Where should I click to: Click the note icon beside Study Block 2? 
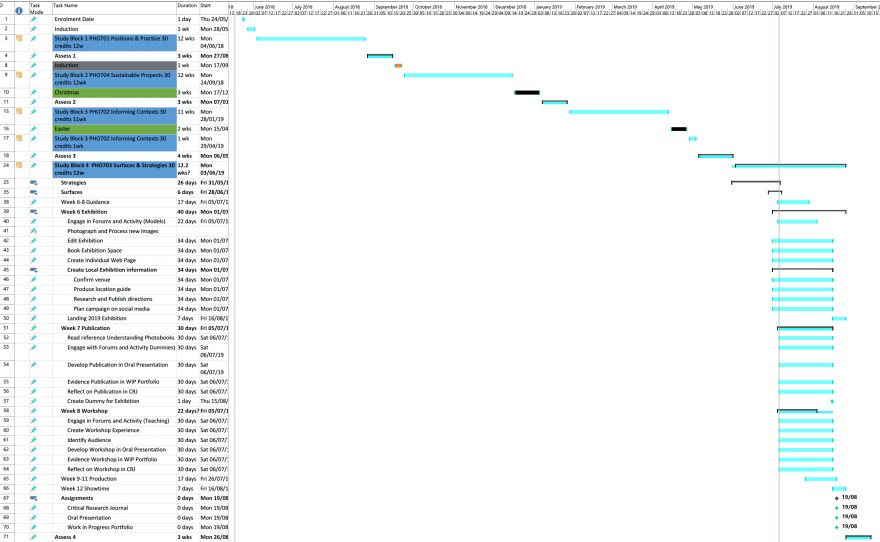(19, 75)
